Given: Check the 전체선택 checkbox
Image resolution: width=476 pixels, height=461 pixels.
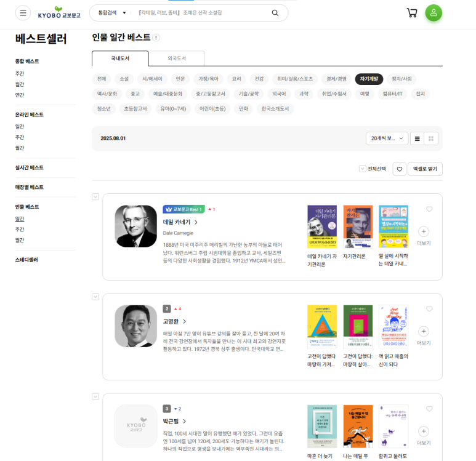Looking at the screenshot, I should pyautogui.click(x=362, y=169).
